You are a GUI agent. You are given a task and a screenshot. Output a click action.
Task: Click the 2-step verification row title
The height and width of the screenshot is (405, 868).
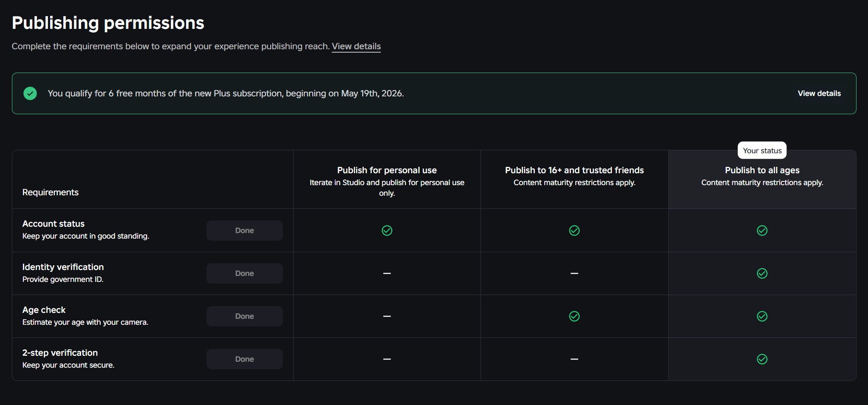click(60, 353)
